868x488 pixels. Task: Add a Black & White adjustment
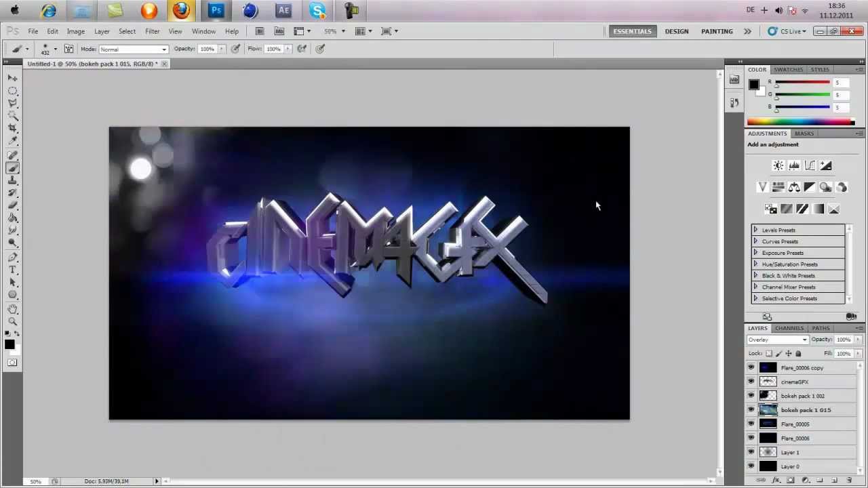coord(810,187)
